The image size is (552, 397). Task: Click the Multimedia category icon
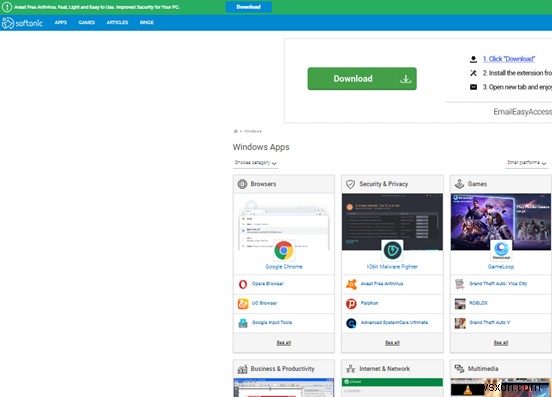pyautogui.click(x=459, y=369)
